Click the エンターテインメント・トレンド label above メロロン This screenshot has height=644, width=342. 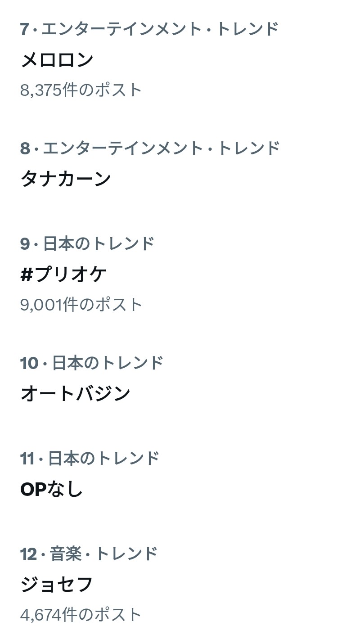160,29
